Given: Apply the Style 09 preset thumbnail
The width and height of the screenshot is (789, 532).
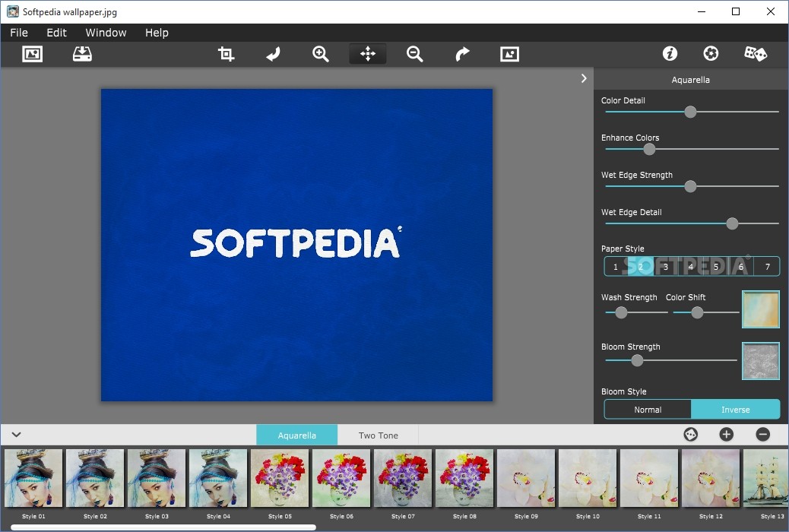Looking at the screenshot, I should [526, 478].
